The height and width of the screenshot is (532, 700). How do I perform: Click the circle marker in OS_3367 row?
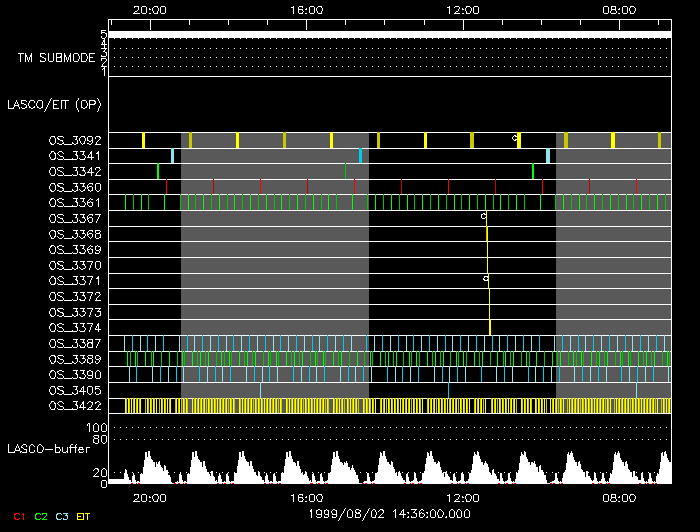click(483, 216)
